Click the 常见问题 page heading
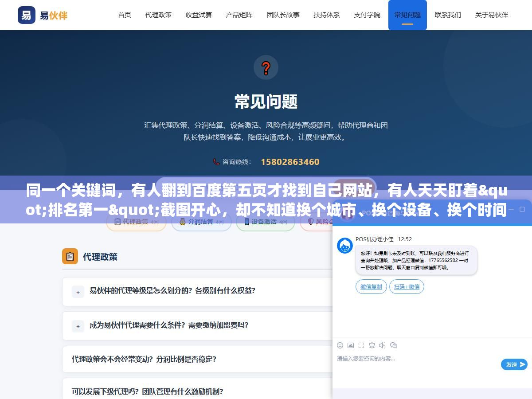 [x=266, y=102]
